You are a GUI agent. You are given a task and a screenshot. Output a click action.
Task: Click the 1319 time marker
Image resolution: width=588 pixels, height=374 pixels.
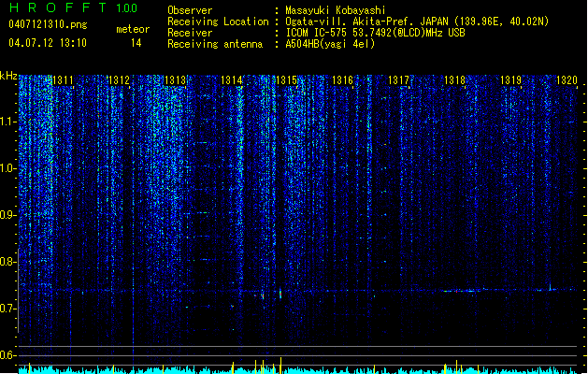[x=510, y=80]
